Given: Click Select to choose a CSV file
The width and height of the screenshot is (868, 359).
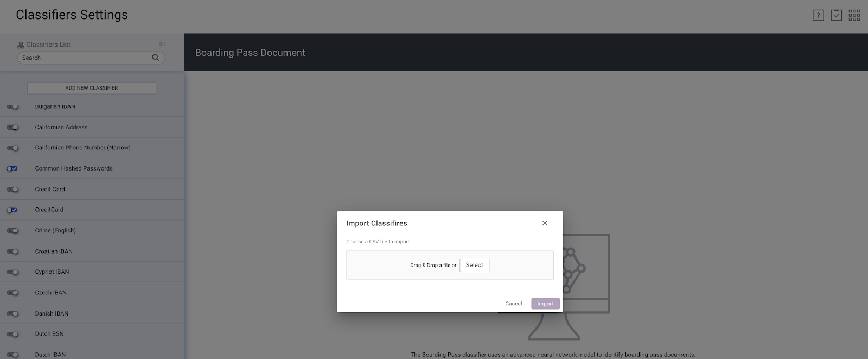Looking at the screenshot, I should (474, 265).
